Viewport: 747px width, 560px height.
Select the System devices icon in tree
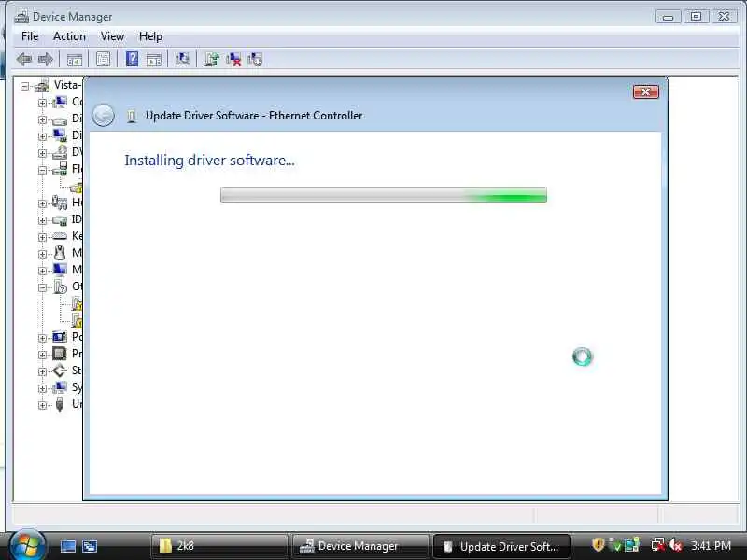coord(60,387)
